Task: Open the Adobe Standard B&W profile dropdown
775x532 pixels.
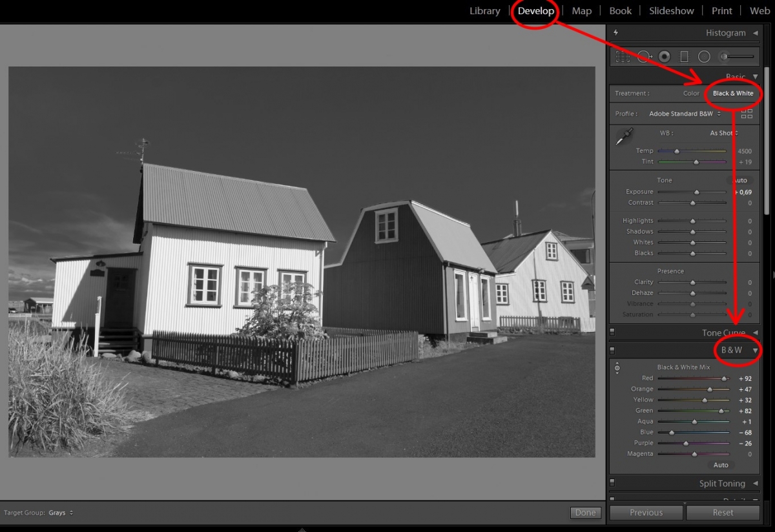Action: pyautogui.click(x=685, y=114)
